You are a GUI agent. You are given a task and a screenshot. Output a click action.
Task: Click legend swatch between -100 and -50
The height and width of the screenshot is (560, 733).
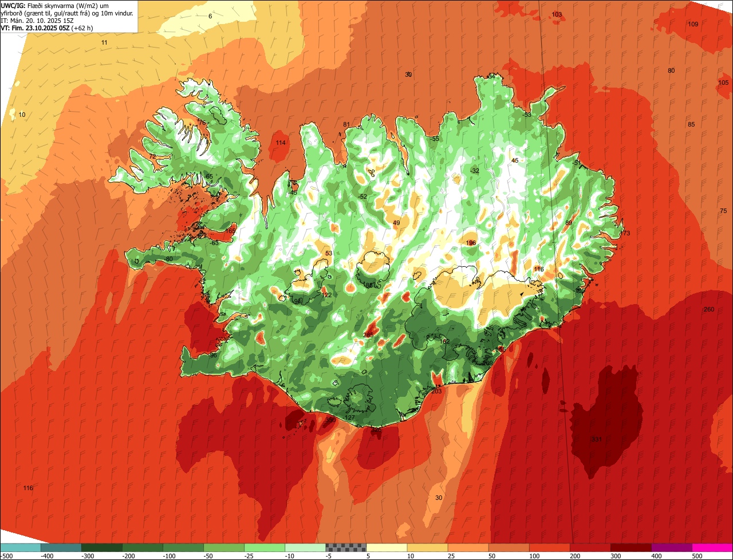click(x=183, y=547)
